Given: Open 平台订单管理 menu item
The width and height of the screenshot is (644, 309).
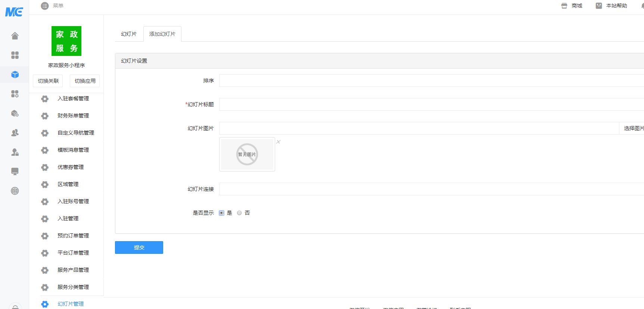Looking at the screenshot, I should point(73,253).
